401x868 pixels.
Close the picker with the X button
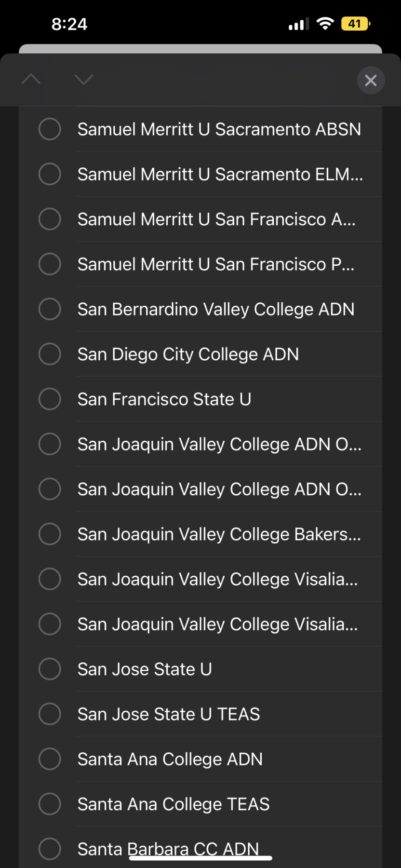click(371, 80)
